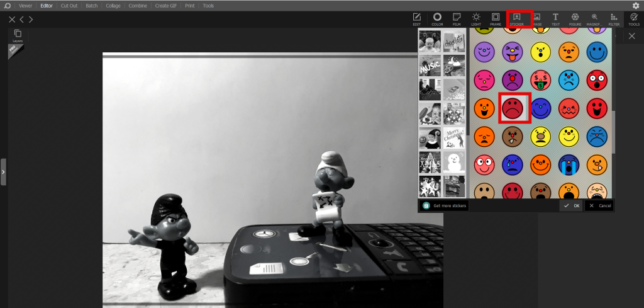This screenshot has height=308, width=644.
Task: Select the money-eyed face sticker
Action: (x=540, y=80)
